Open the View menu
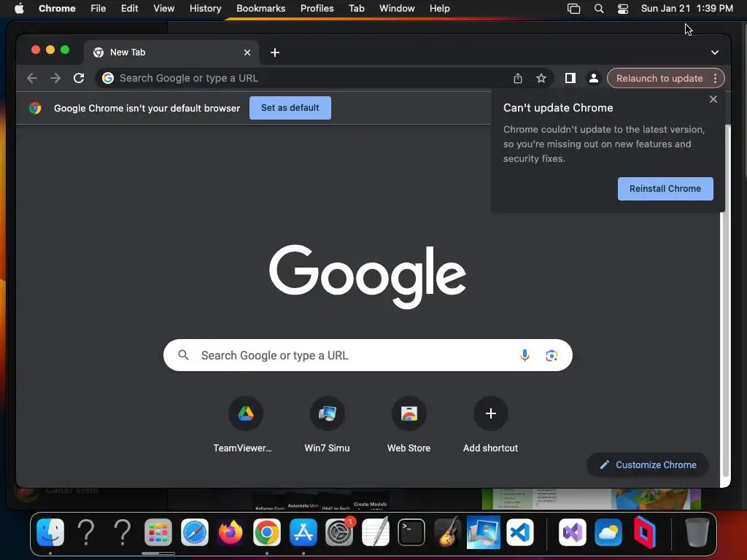Image resolution: width=747 pixels, height=560 pixels. tap(164, 9)
